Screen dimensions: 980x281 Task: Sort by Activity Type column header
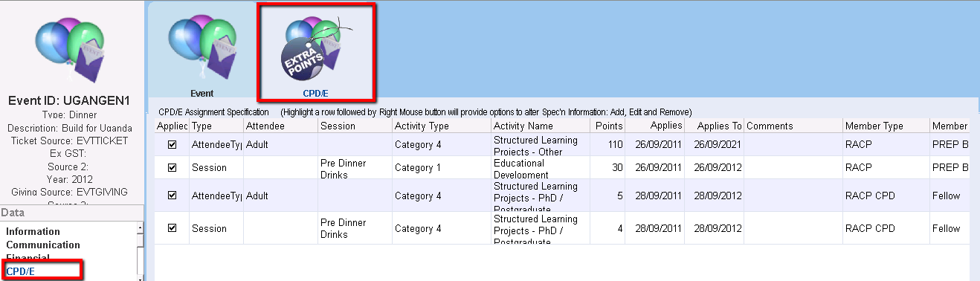tap(442, 126)
